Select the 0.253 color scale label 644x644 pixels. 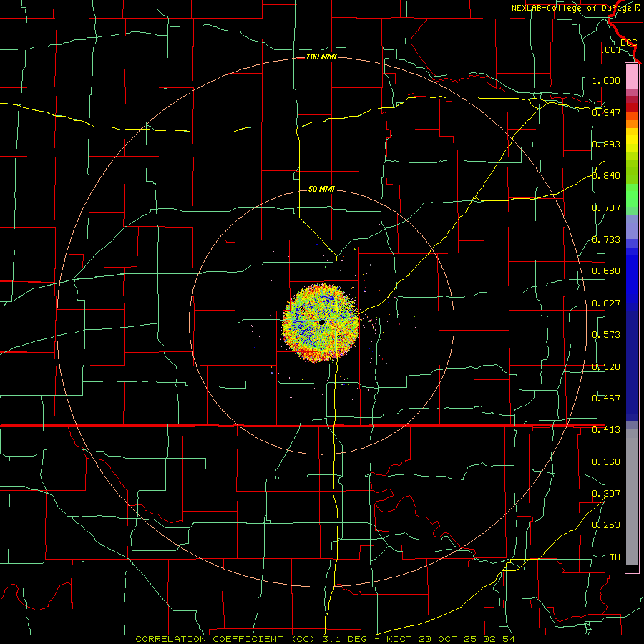[x=606, y=525]
